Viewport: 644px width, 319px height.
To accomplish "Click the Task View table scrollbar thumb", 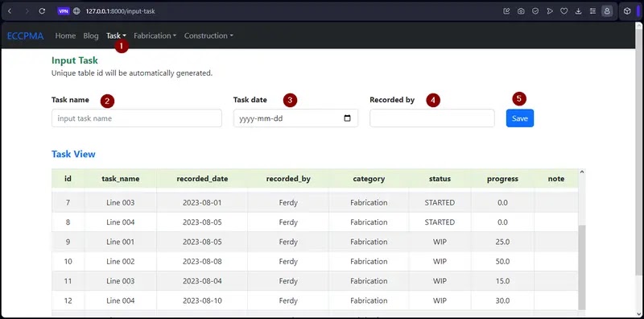I will 581,267.
